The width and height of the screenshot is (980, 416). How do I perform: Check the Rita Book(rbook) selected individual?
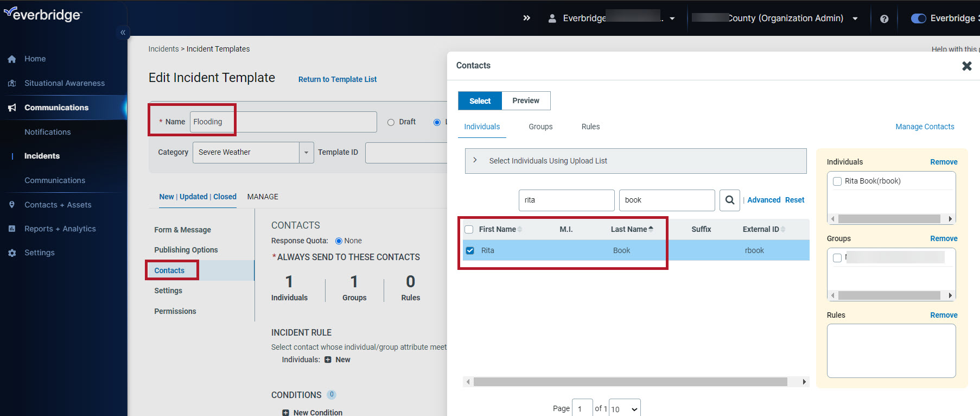coord(837,181)
